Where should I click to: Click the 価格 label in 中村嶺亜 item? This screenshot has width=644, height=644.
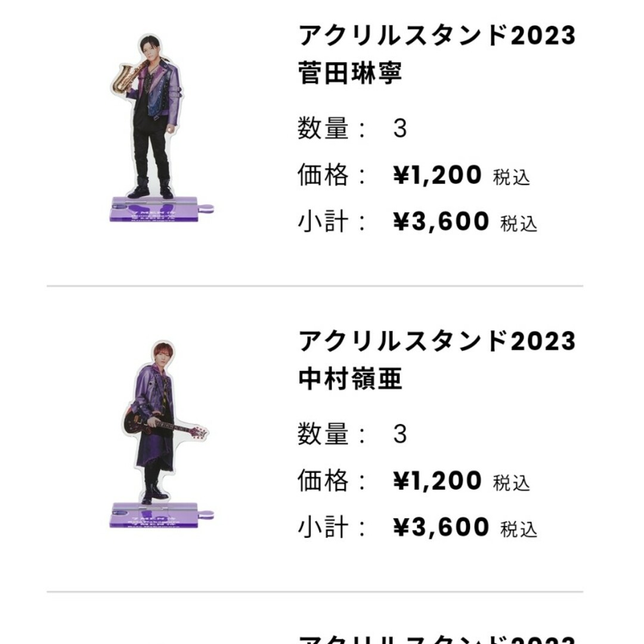[323, 481]
